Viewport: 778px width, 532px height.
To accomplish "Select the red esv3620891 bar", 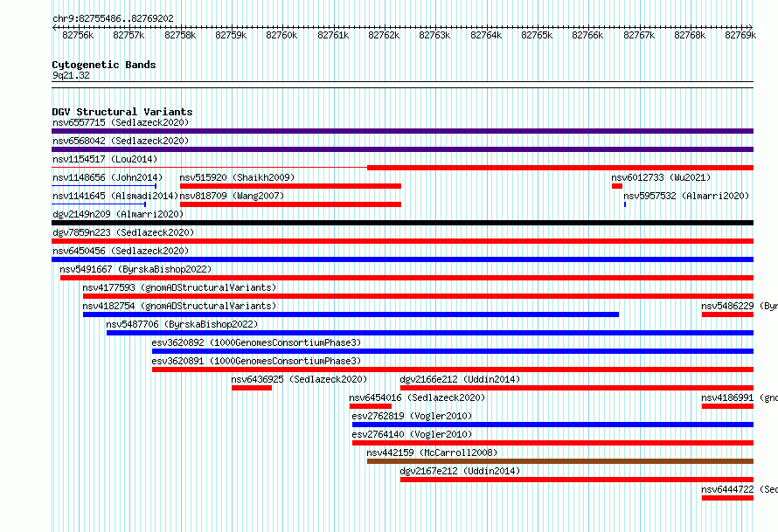I will pos(453,370).
